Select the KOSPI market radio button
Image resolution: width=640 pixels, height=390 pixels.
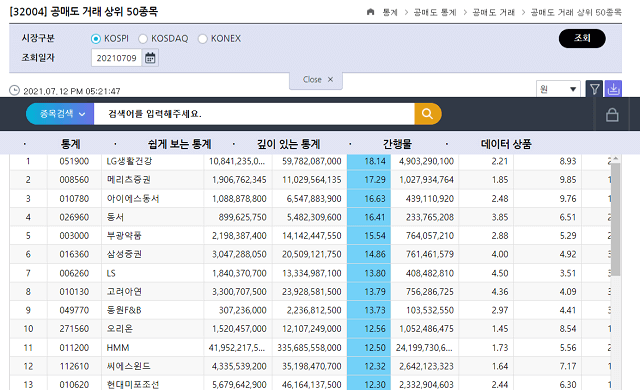pos(96,39)
